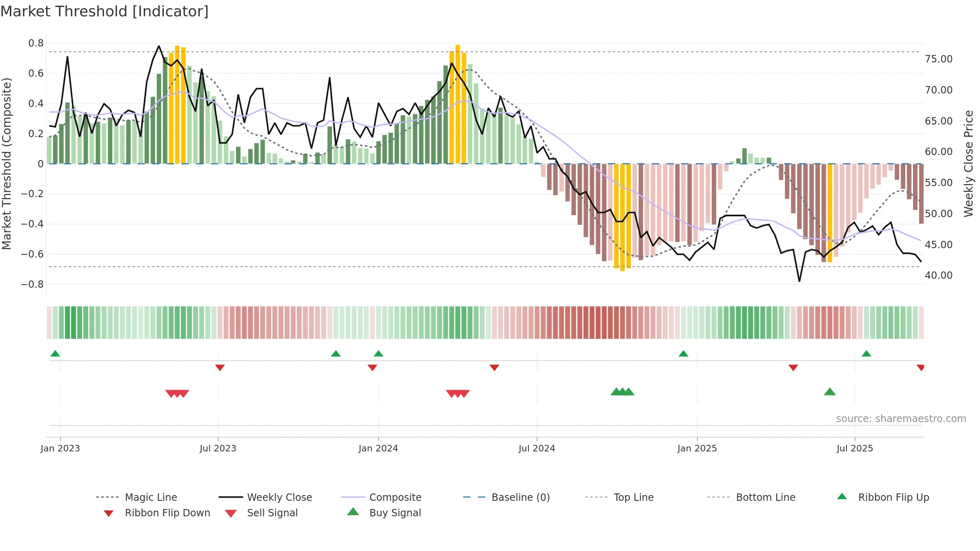Toggle the Sell Signal legend entry
The image size is (980, 551).
click(x=261, y=513)
